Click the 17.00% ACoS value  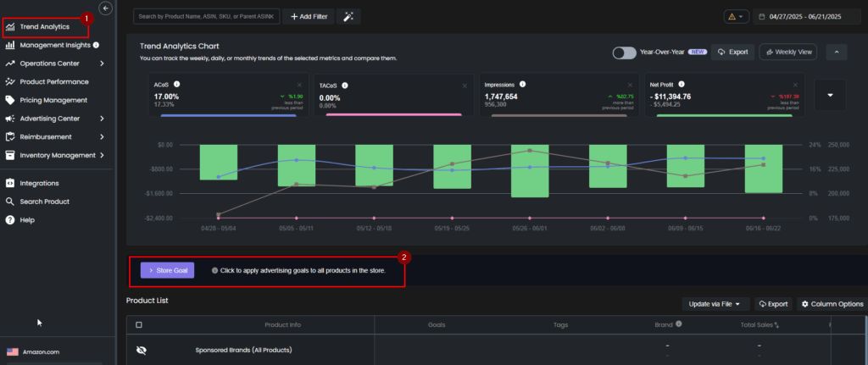(166, 97)
